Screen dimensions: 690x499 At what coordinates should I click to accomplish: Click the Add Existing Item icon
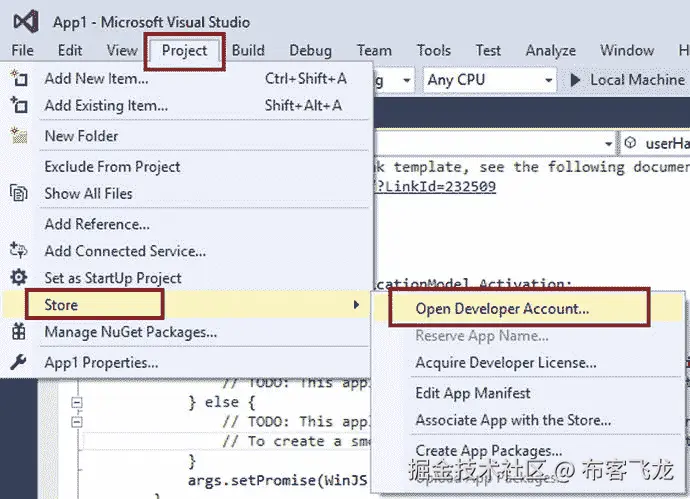coord(19,105)
